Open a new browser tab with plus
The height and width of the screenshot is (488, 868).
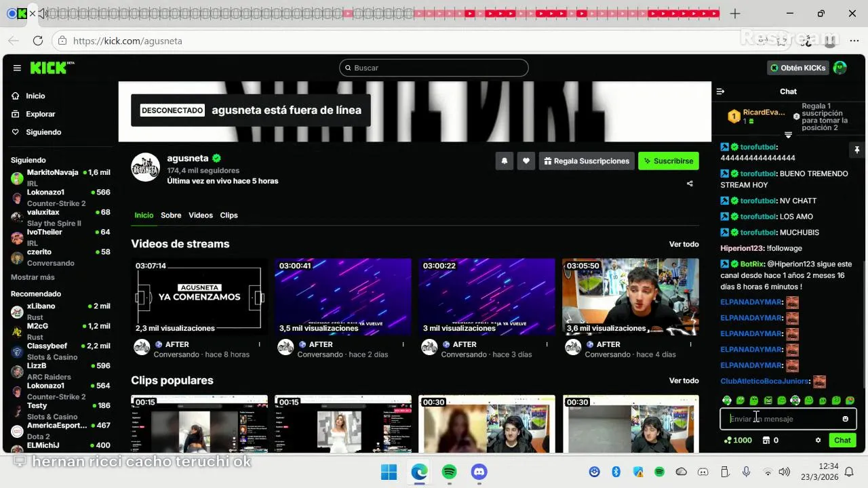tap(735, 14)
